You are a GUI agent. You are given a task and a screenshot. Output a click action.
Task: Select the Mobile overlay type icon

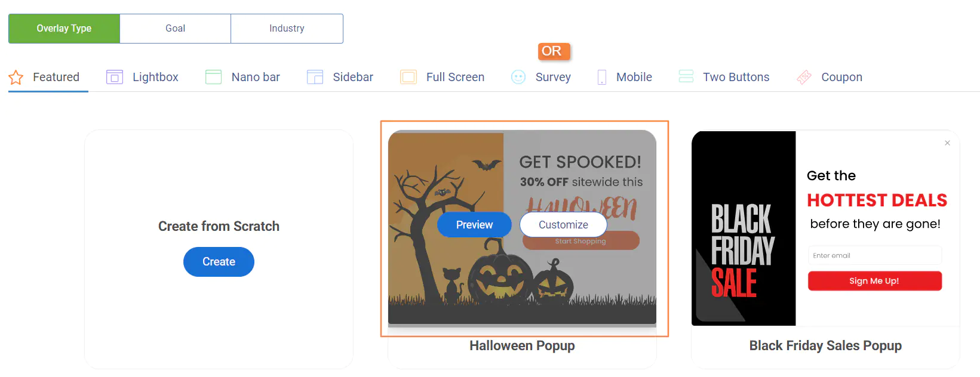601,76
